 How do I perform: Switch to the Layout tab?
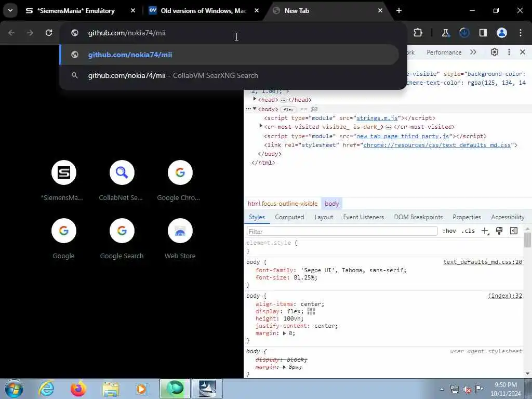pyautogui.click(x=324, y=217)
